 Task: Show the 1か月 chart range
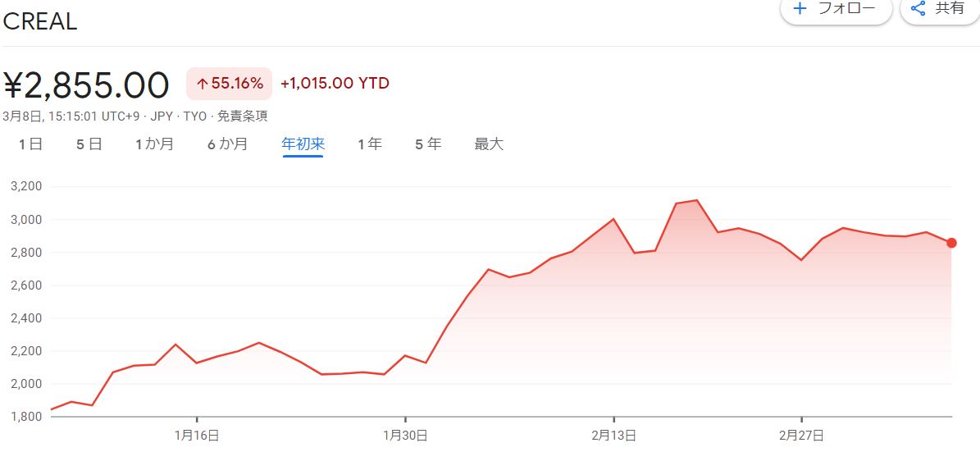click(155, 144)
